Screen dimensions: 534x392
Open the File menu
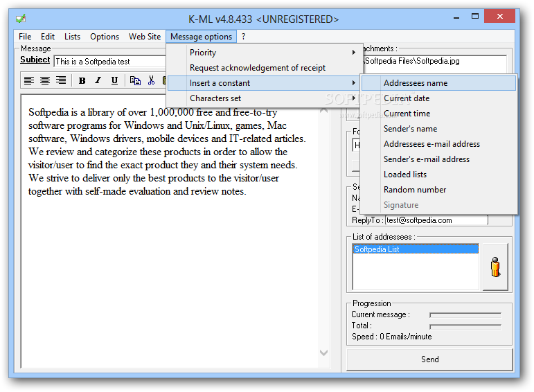[x=25, y=37]
